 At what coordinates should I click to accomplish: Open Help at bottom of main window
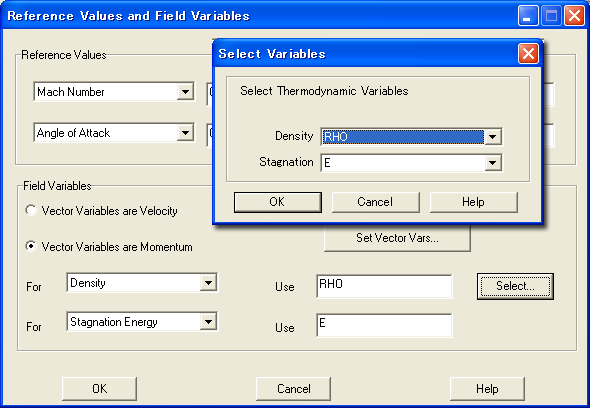pyautogui.click(x=487, y=389)
